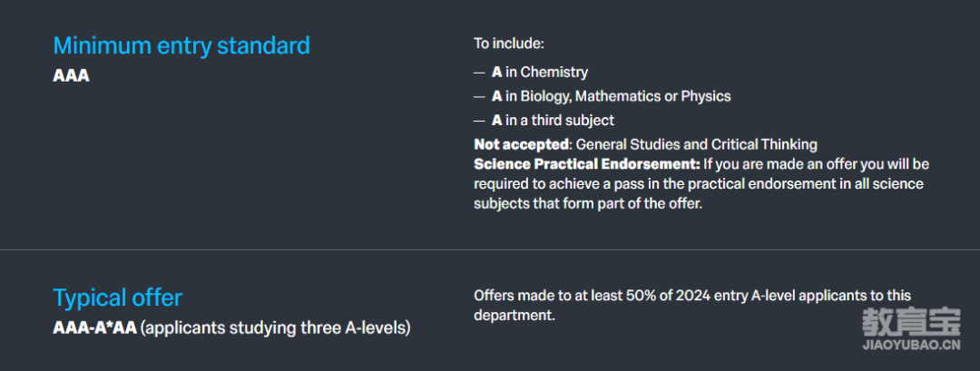Click the 教育宝 watermark logo

pyautogui.click(x=911, y=323)
